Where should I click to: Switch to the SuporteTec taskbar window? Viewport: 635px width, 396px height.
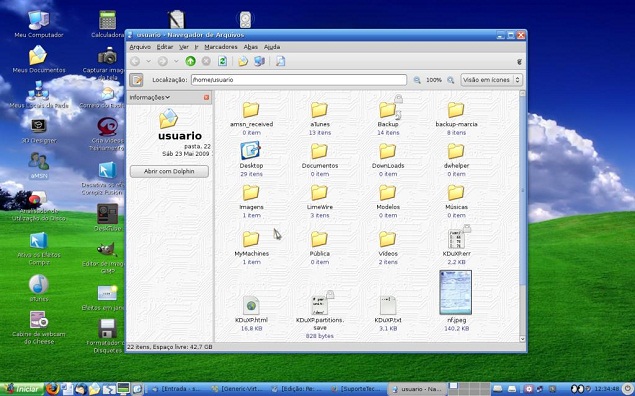coord(356,389)
